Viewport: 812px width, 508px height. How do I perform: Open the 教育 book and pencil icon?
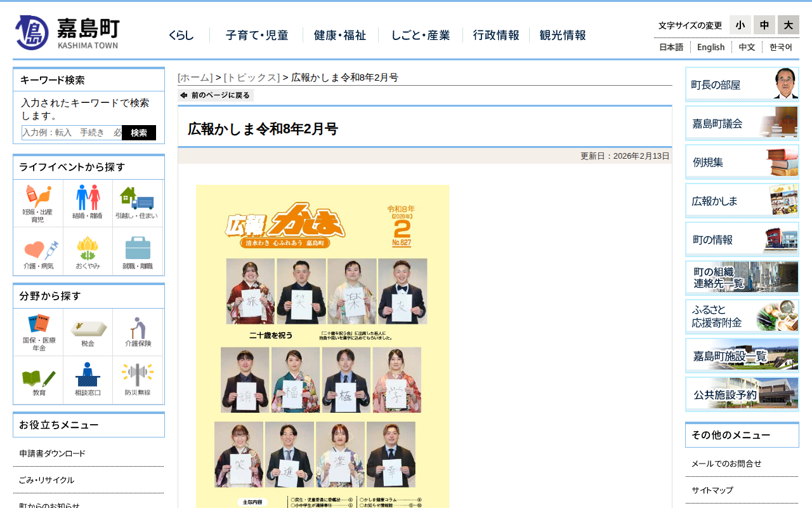[38, 380]
